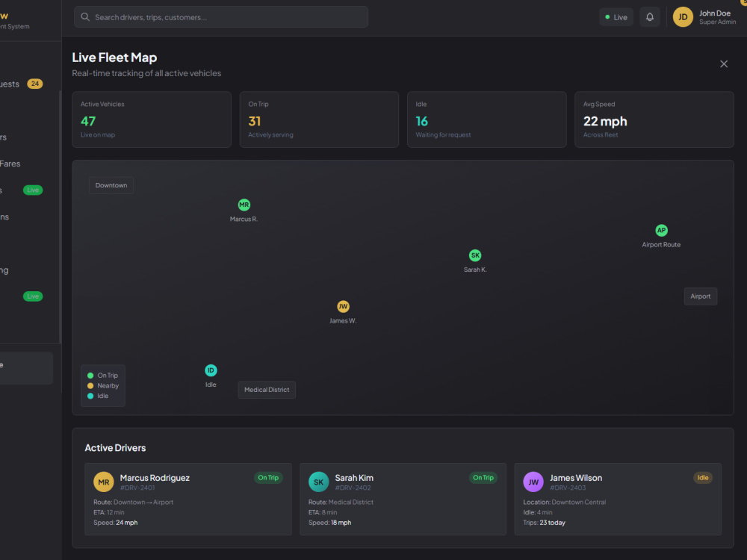Select the SK Sarah K. map marker
The height and width of the screenshot is (560, 747).
point(475,255)
